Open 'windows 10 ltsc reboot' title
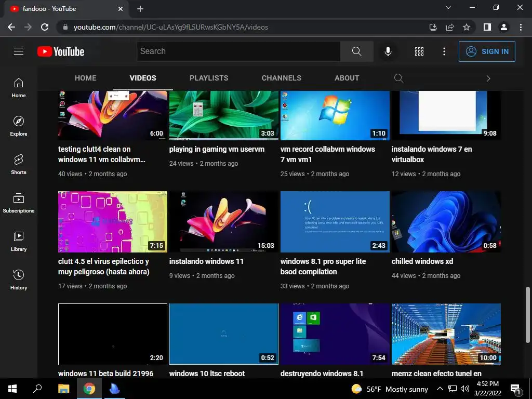532x399 pixels. point(207,374)
